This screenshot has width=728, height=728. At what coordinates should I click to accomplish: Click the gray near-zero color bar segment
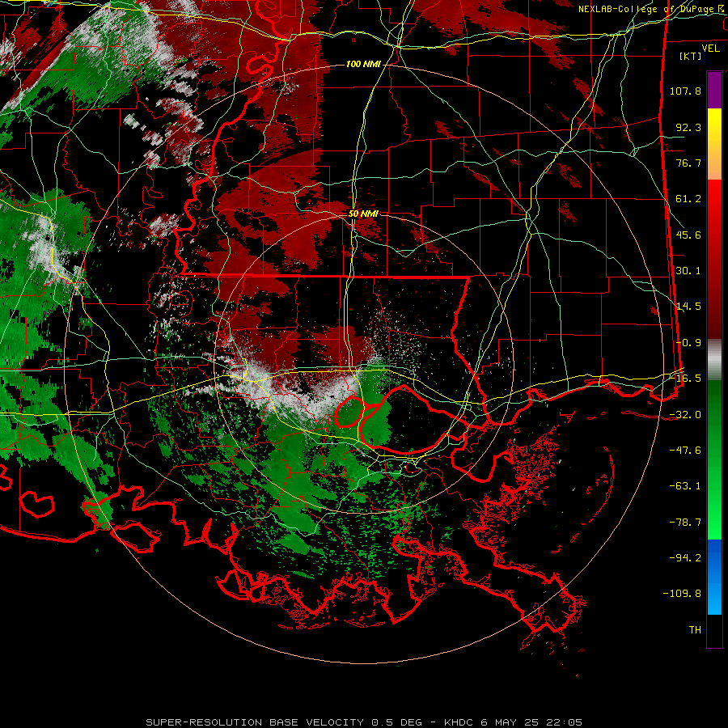[x=714, y=360]
